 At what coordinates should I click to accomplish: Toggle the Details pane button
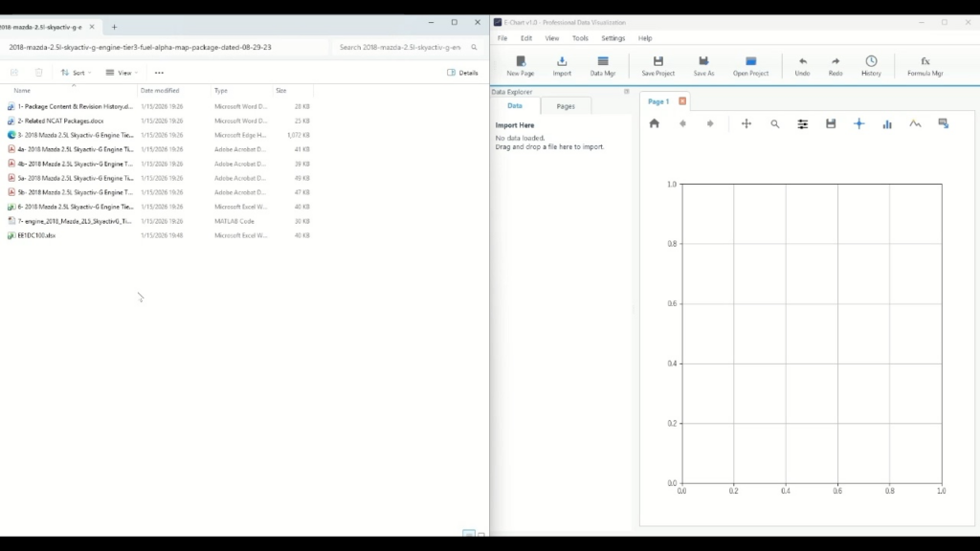pos(462,73)
